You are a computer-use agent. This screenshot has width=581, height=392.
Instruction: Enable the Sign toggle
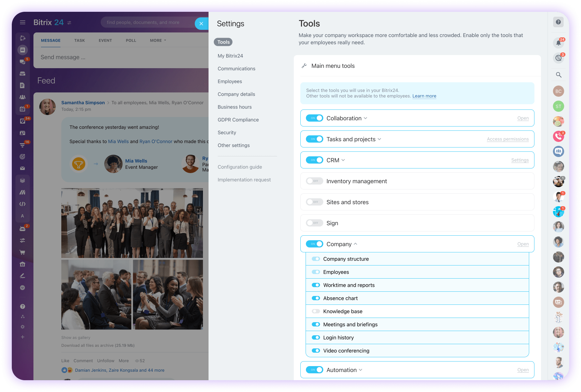[x=314, y=223]
